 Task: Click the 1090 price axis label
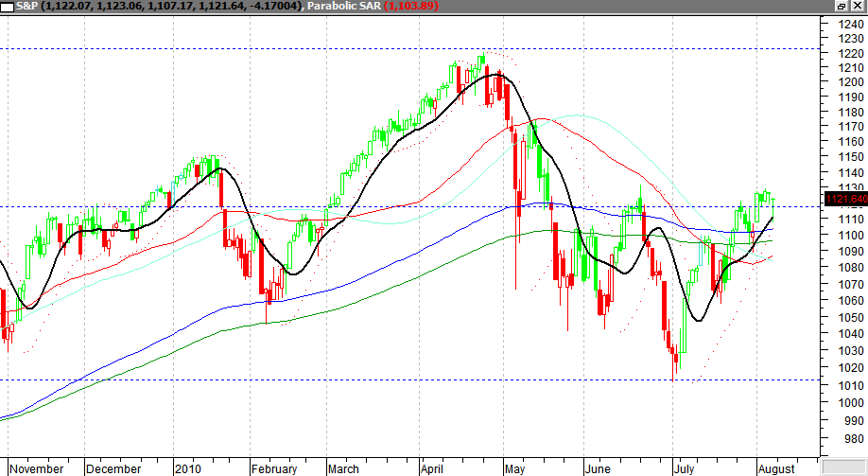[851, 251]
